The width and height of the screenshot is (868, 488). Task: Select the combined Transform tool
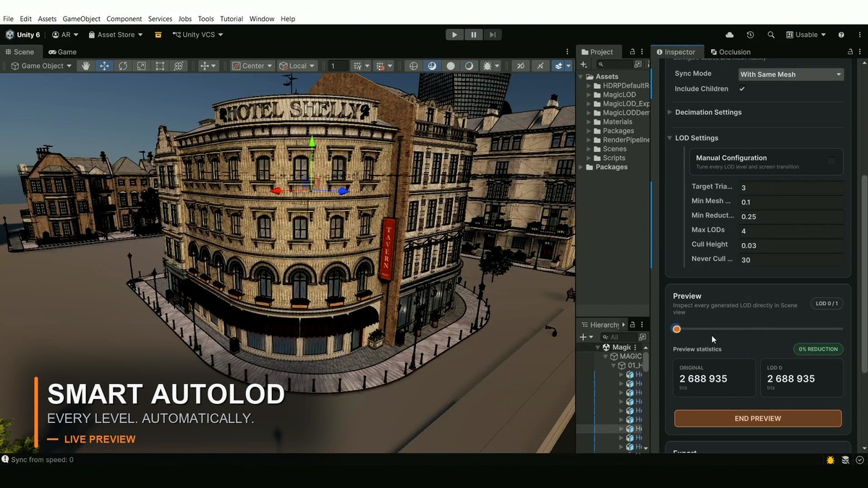(x=179, y=66)
